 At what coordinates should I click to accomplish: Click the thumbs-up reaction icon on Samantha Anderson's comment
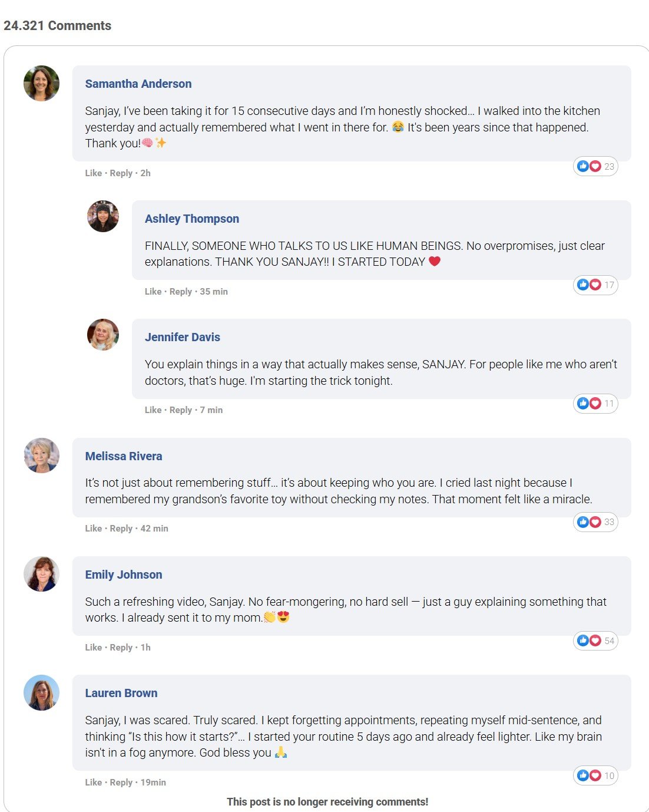coord(584,166)
